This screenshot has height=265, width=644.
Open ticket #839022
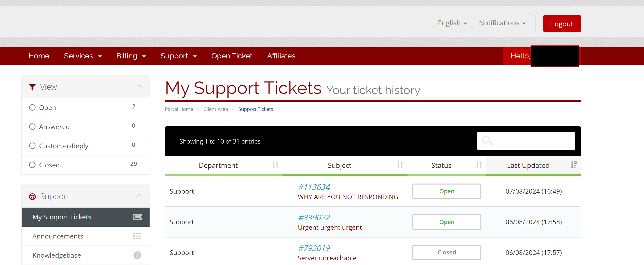pyautogui.click(x=314, y=218)
